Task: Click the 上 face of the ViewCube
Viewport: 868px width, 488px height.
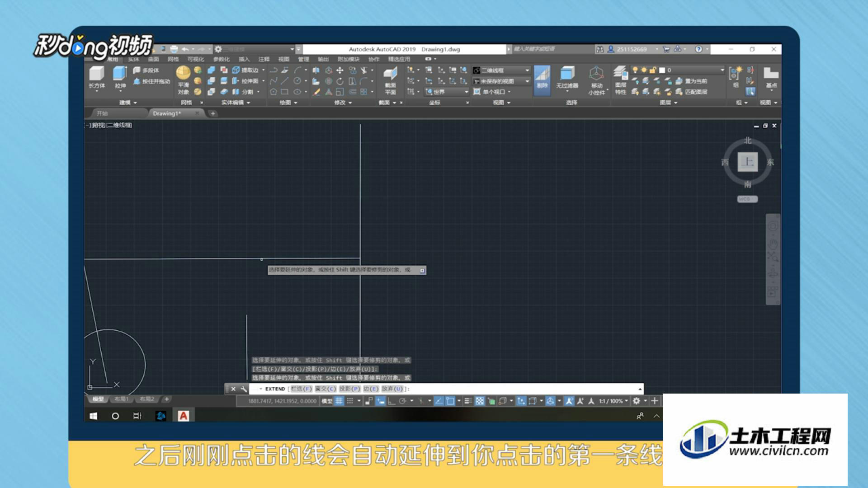Action: coord(748,162)
